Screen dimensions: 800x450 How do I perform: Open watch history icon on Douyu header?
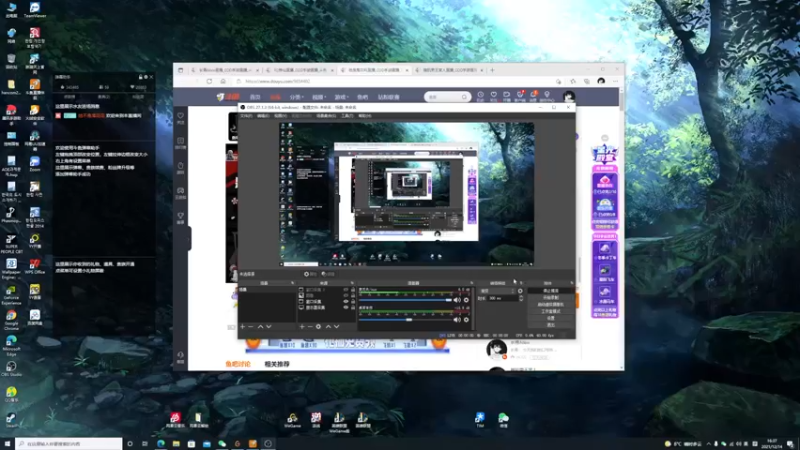pos(481,96)
